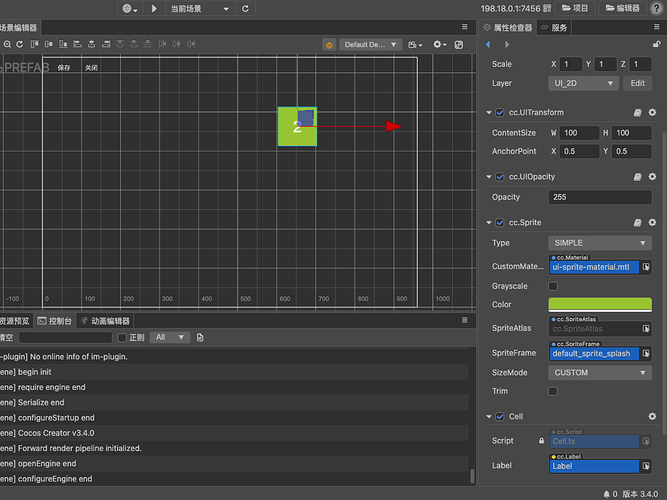This screenshot has height=500, width=667.
Task: Disable the cc.UIOpacity component checkbox
Action: coord(500,177)
